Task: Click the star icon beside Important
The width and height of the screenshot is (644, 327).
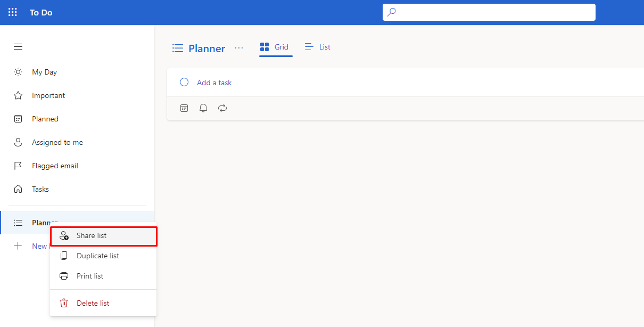Action: [x=18, y=95]
